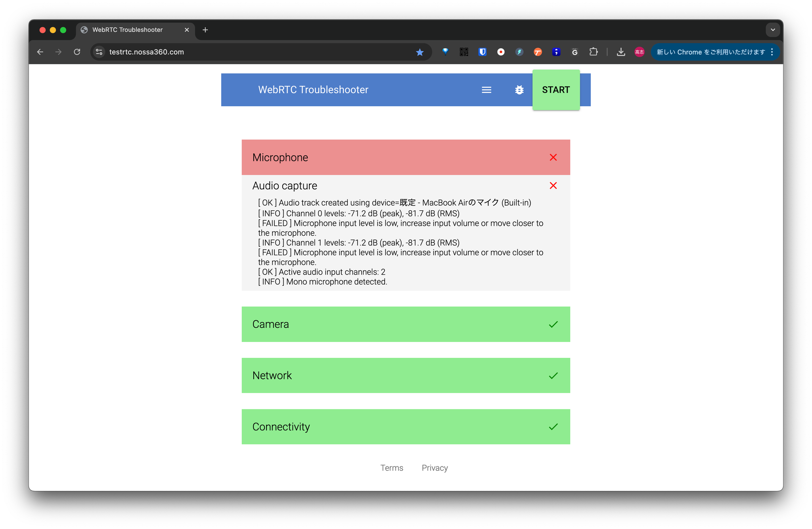View site information icon in address bar
The height and width of the screenshot is (529, 812).
click(x=100, y=52)
